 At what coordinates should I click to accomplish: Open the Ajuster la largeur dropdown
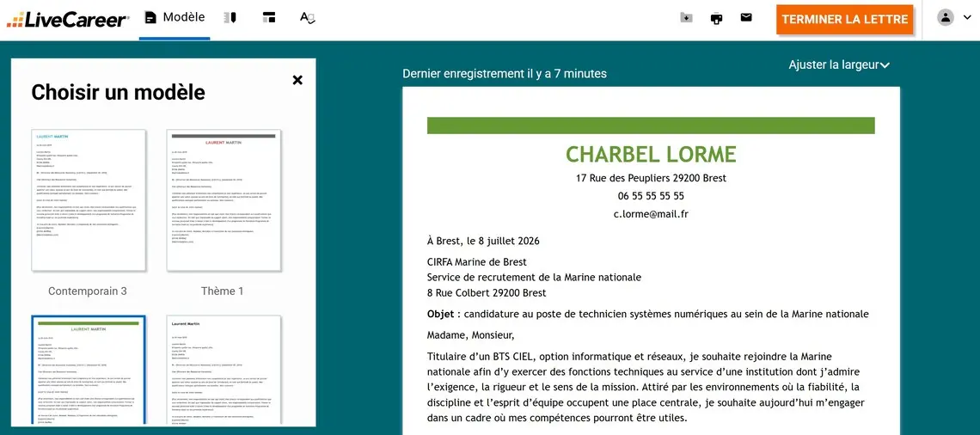(839, 65)
